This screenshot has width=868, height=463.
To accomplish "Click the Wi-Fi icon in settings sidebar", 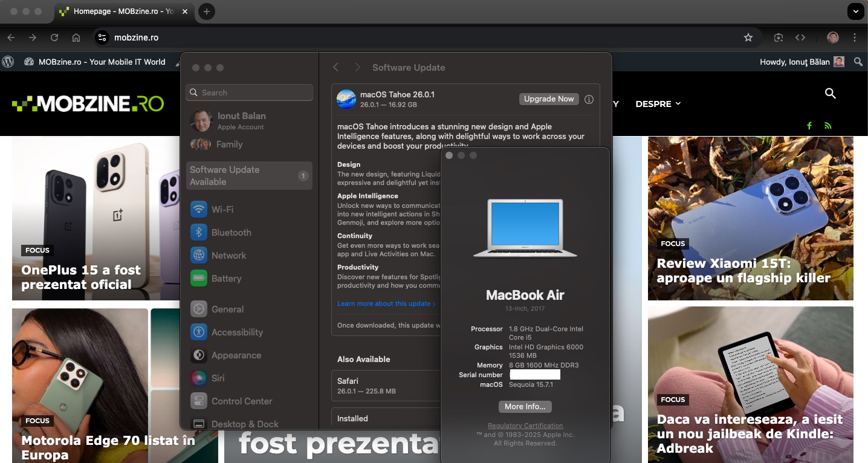I will 199,209.
